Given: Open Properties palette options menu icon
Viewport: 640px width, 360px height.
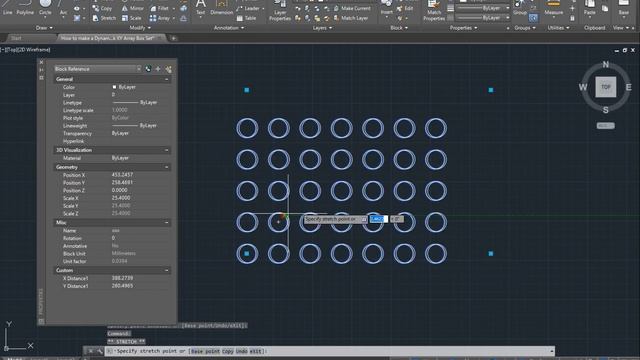Looking at the screenshot, I should (x=41, y=78).
